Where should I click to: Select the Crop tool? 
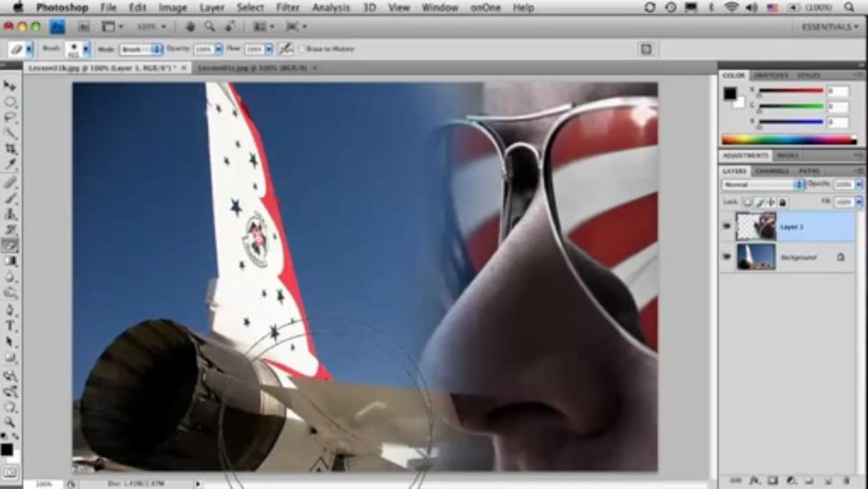tap(10, 149)
